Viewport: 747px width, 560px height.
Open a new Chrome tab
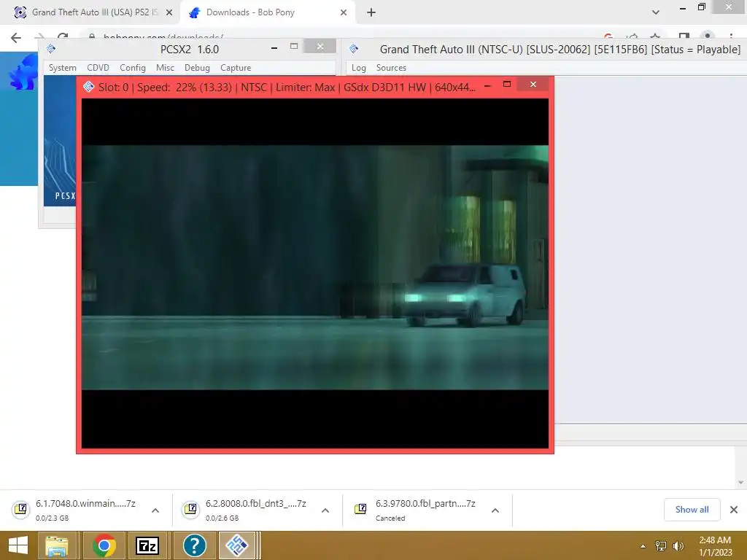pos(371,13)
